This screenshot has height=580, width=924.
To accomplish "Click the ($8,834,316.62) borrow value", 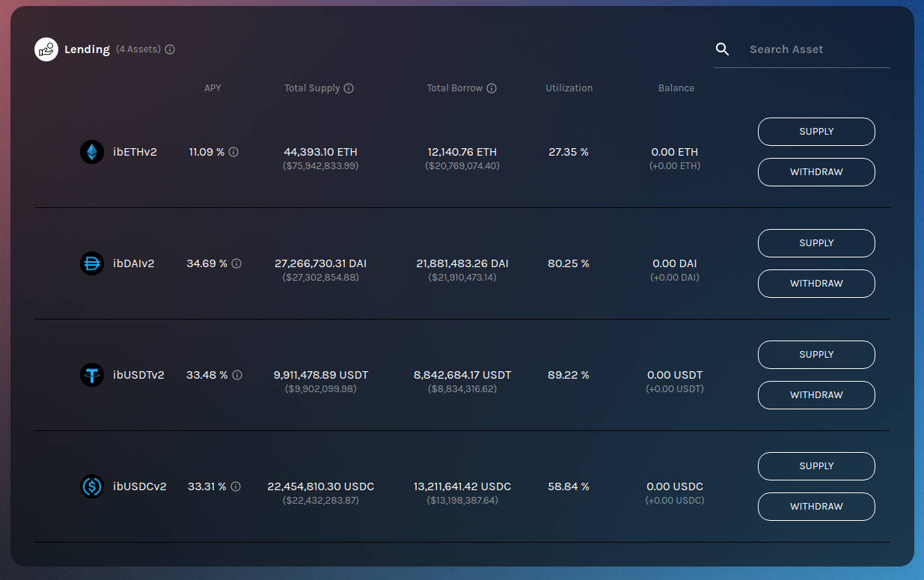I will point(462,389).
